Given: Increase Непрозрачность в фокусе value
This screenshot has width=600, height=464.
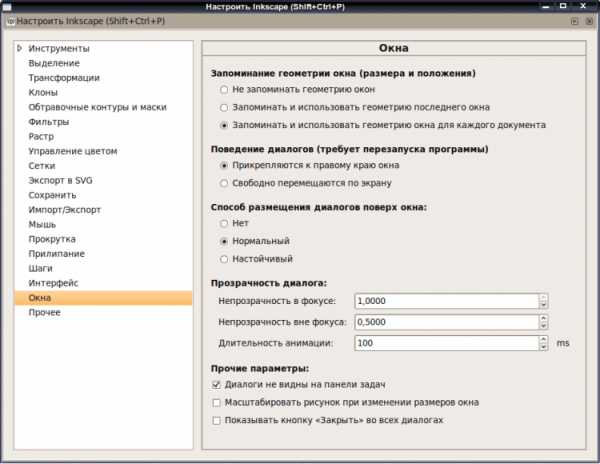Looking at the screenshot, I should (543, 297).
